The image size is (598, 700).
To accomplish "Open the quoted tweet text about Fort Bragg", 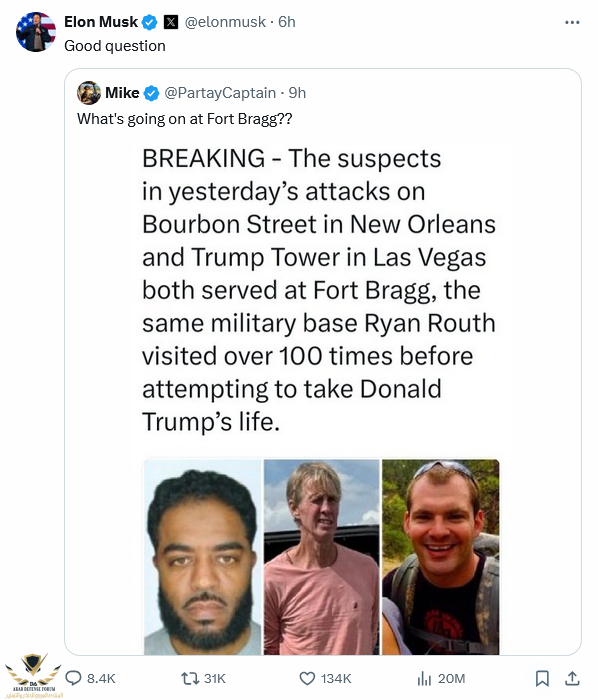I will 184,119.
